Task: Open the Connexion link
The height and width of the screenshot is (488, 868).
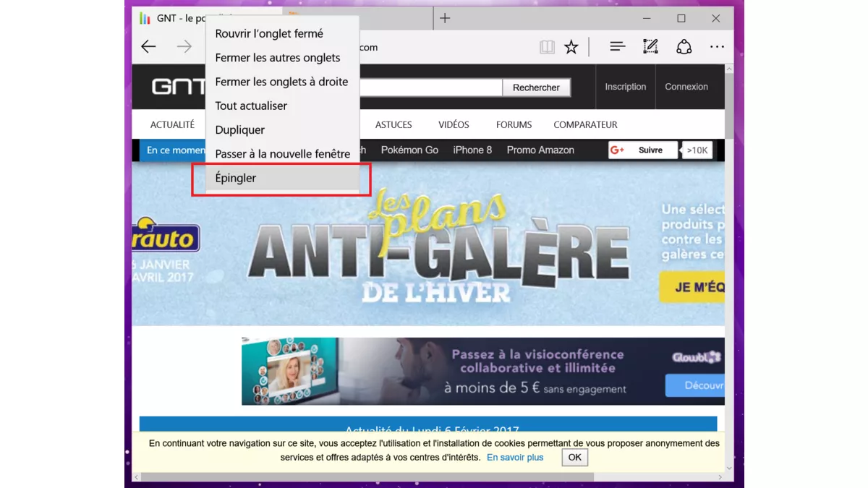Action: tap(686, 87)
